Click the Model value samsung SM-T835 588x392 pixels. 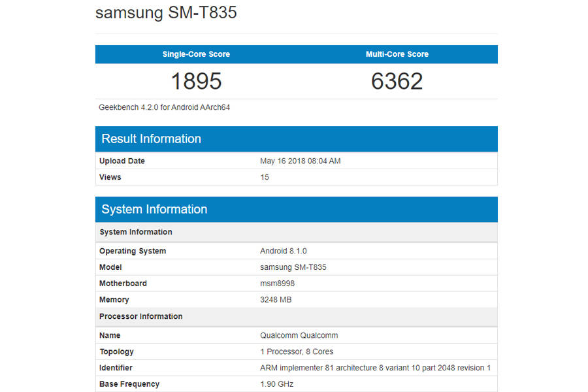tap(294, 267)
